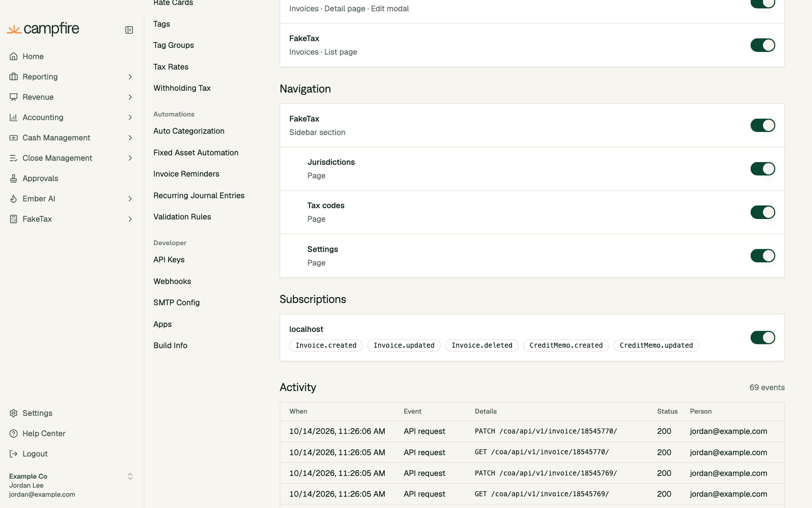Open the API Keys page
This screenshot has height=508, width=812.
169,260
